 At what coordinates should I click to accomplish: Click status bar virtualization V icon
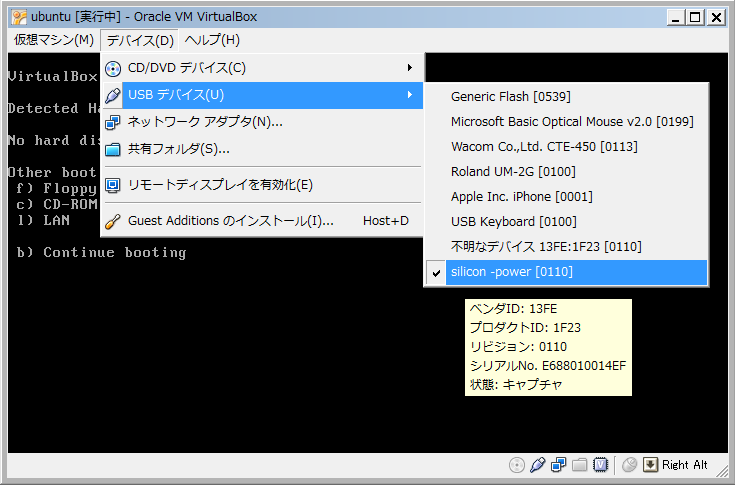coord(600,465)
